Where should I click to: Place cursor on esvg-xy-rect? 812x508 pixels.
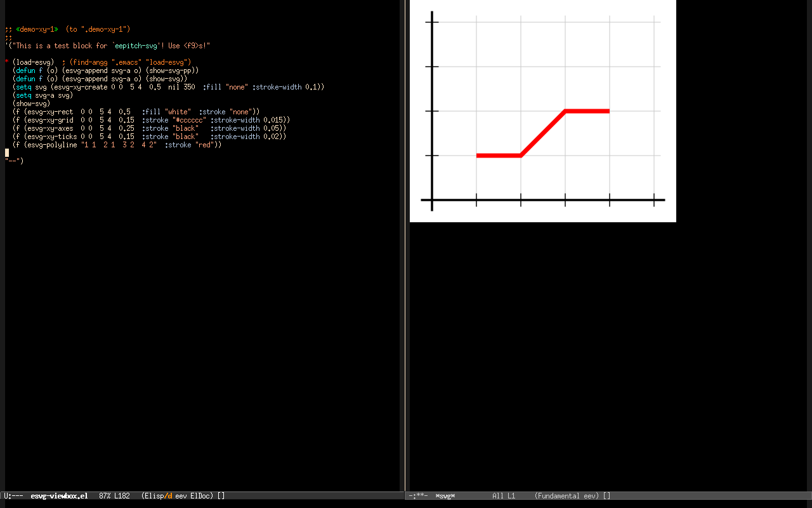[49, 112]
